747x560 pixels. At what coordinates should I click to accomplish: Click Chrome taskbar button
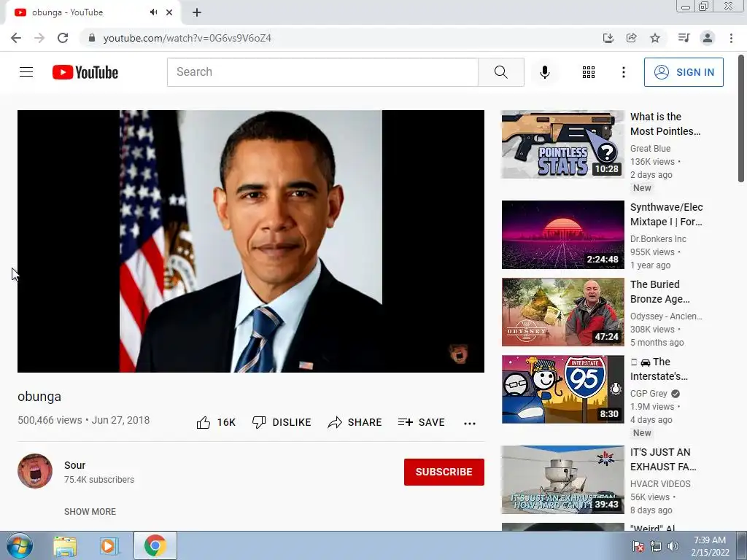coord(155,545)
